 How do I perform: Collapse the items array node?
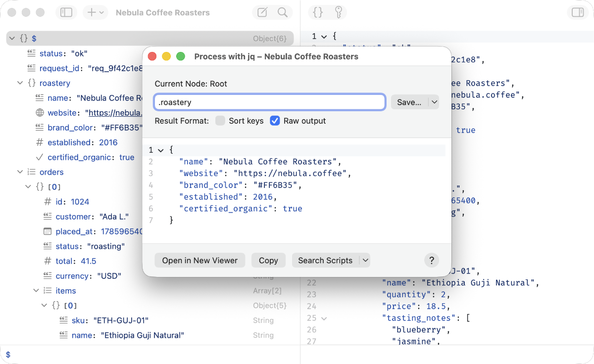pos(36,291)
